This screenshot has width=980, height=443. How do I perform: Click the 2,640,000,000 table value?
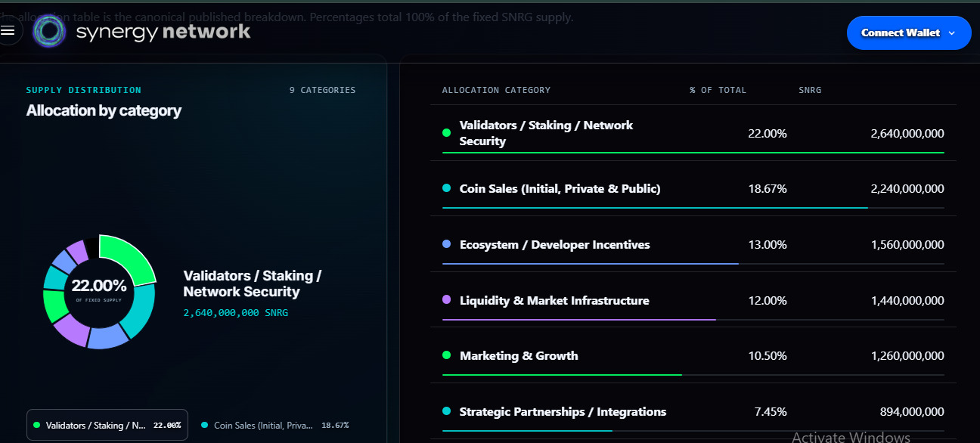pos(907,133)
